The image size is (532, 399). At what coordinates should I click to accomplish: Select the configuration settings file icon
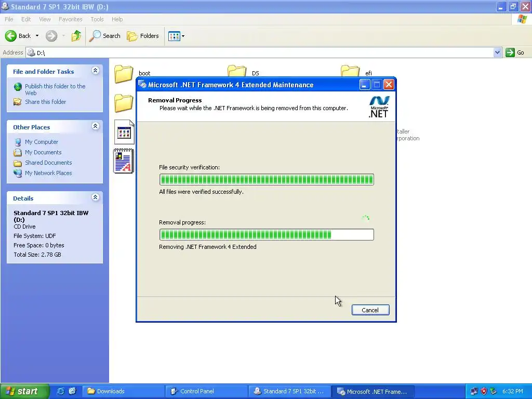(124, 132)
